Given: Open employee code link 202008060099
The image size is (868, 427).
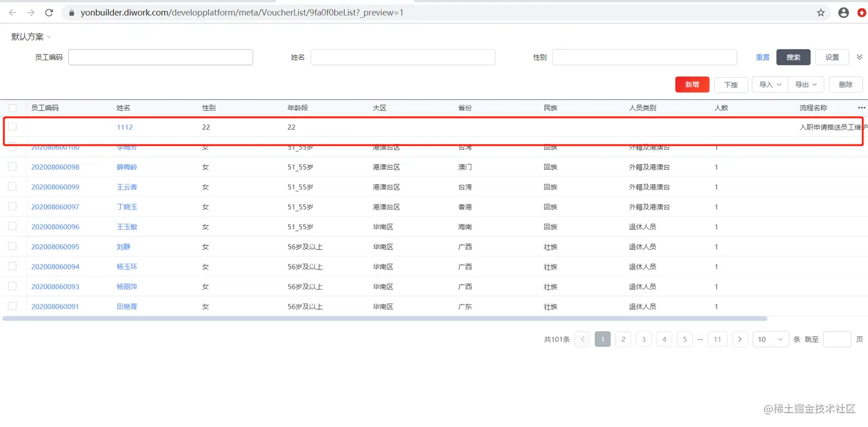Looking at the screenshot, I should point(55,187).
